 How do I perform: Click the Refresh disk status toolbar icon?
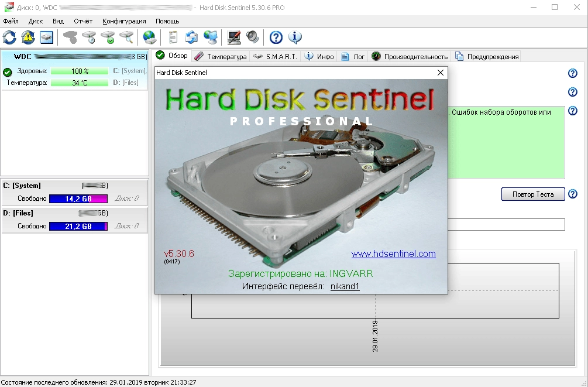[9, 37]
